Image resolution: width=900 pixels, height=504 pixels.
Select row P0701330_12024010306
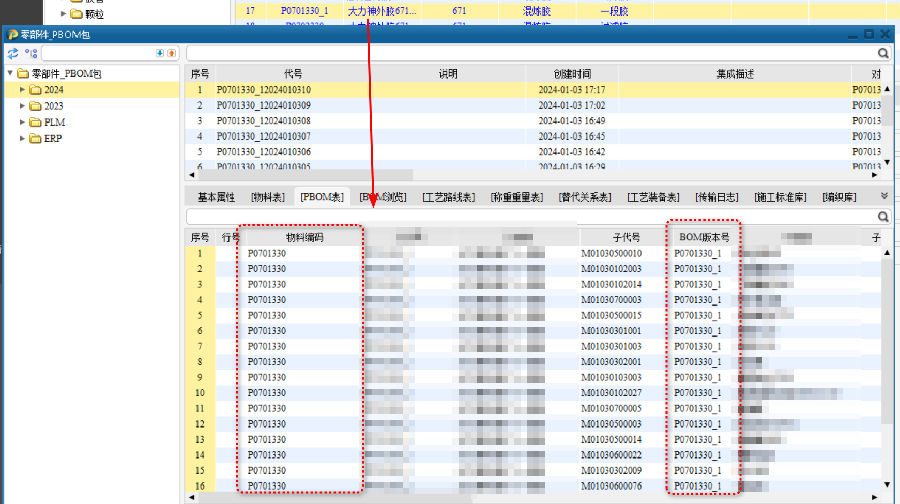[533, 152]
